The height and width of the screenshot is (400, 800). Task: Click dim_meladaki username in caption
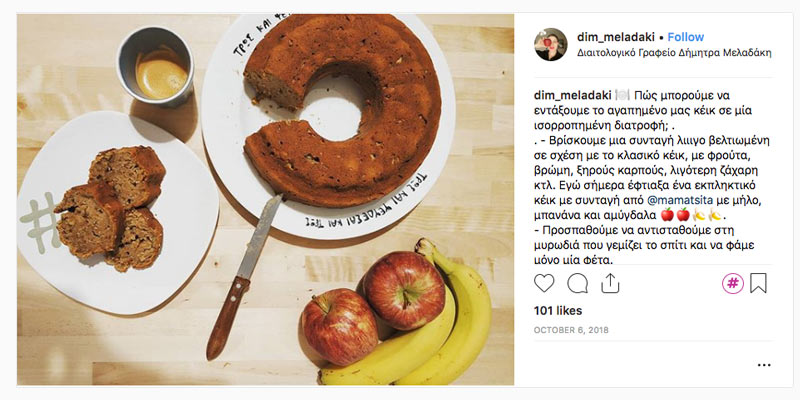571,95
